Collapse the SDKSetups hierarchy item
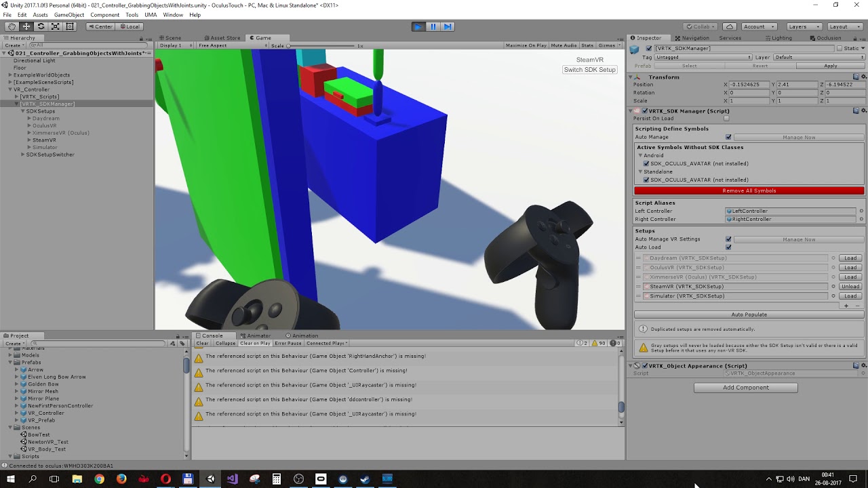The height and width of the screenshot is (488, 868). pos(22,111)
